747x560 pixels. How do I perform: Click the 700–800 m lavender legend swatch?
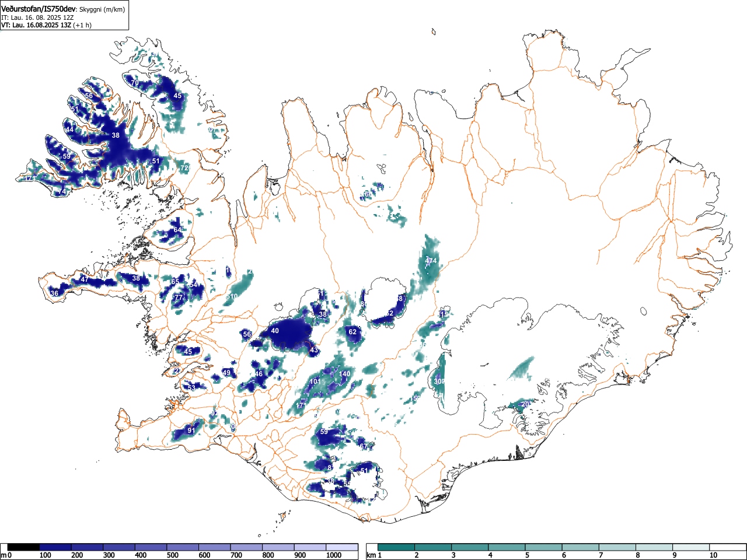pos(246,547)
